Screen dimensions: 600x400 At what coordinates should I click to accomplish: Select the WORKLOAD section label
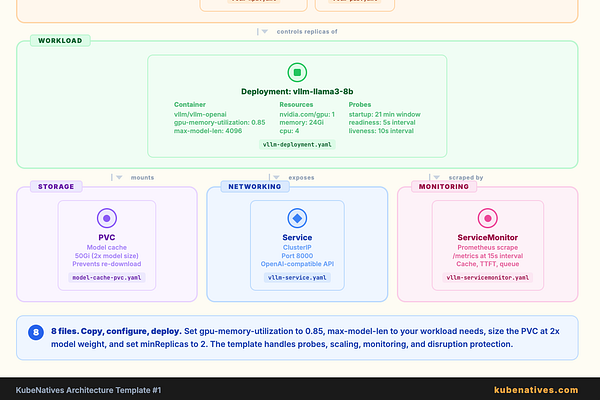[x=60, y=41]
